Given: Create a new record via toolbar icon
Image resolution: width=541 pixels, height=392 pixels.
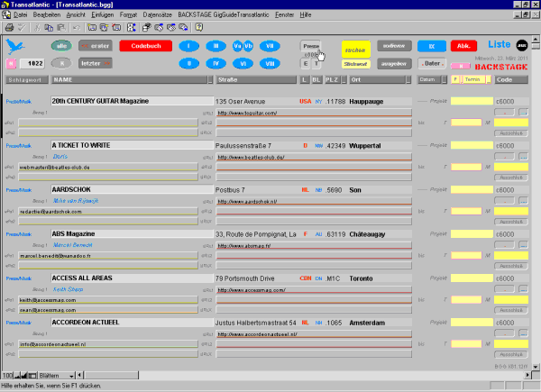Looking at the screenshot, I should [x=92, y=27].
